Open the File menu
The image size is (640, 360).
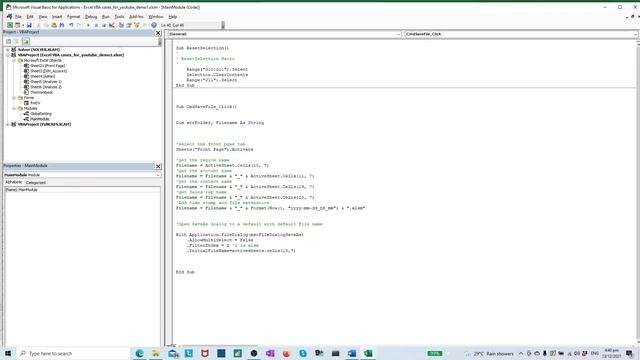tap(18, 17)
